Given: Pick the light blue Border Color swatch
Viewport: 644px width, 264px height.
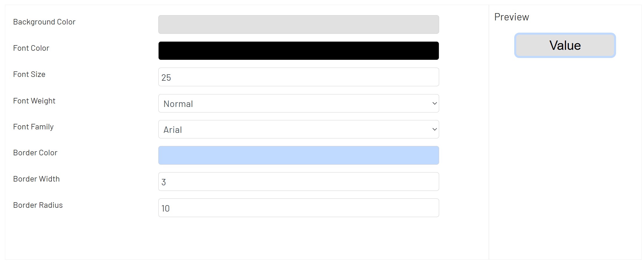Looking at the screenshot, I should click(x=298, y=155).
